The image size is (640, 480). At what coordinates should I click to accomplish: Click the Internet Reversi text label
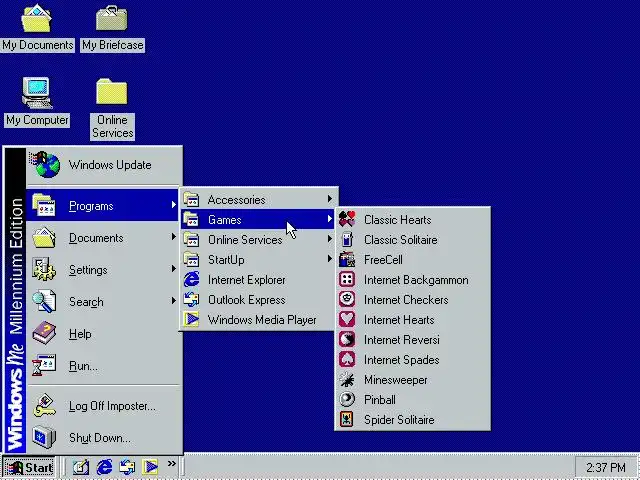point(402,340)
